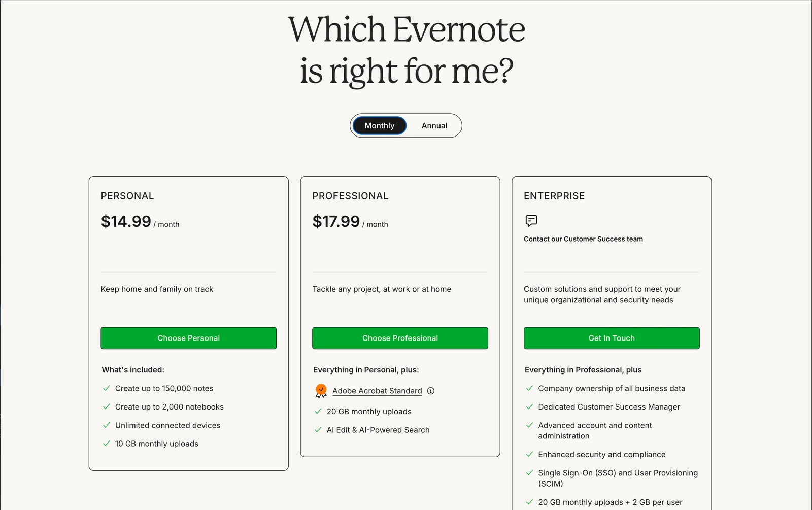Switch billing to Annual
Viewport: 812px width, 510px height.
(x=433, y=125)
